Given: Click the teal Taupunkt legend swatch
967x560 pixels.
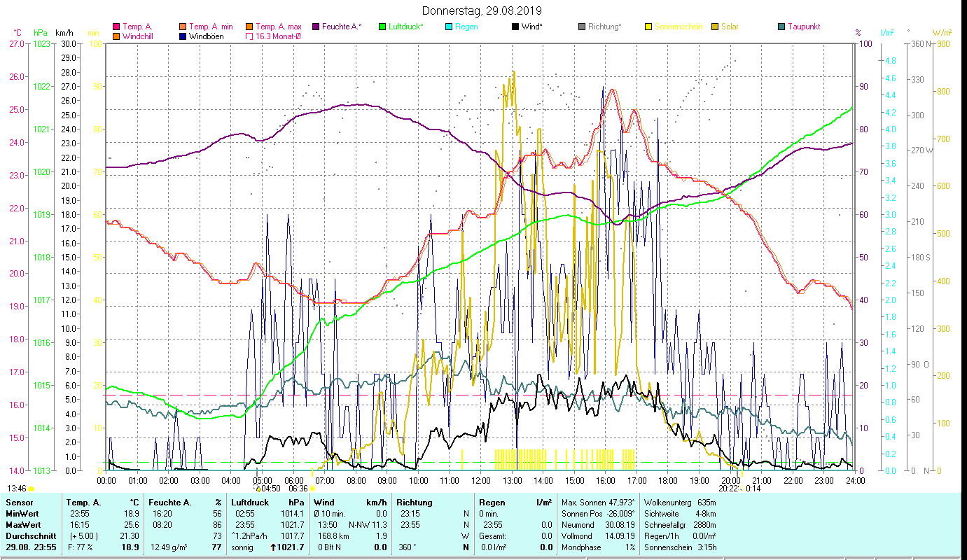Looking at the screenshot, I should click(x=781, y=27).
